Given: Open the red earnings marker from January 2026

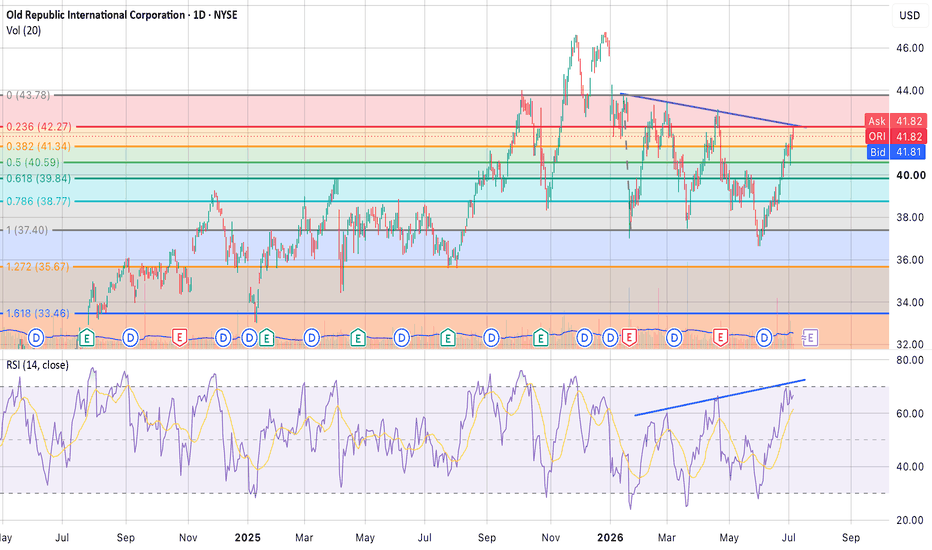Looking at the screenshot, I should 629,338.
